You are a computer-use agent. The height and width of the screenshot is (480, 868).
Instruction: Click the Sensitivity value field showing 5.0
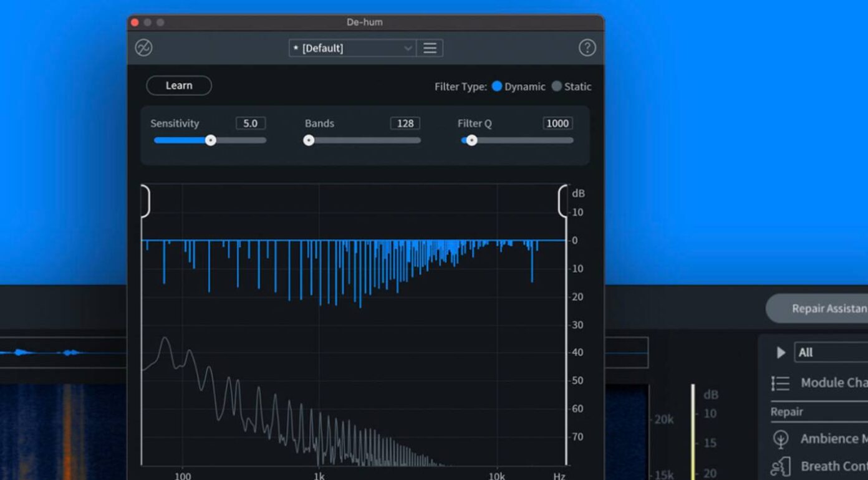point(251,123)
